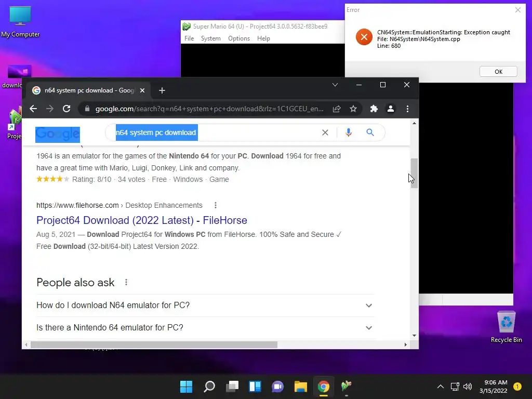Click the vertical scrollbar up arrow
The height and width of the screenshot is (399, 532).
[414, 123]
